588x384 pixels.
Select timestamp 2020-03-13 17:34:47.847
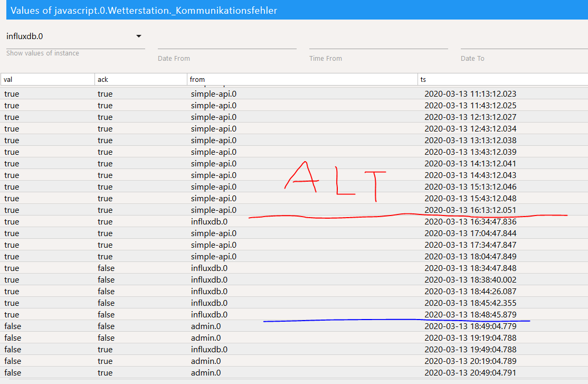(470, 245)
